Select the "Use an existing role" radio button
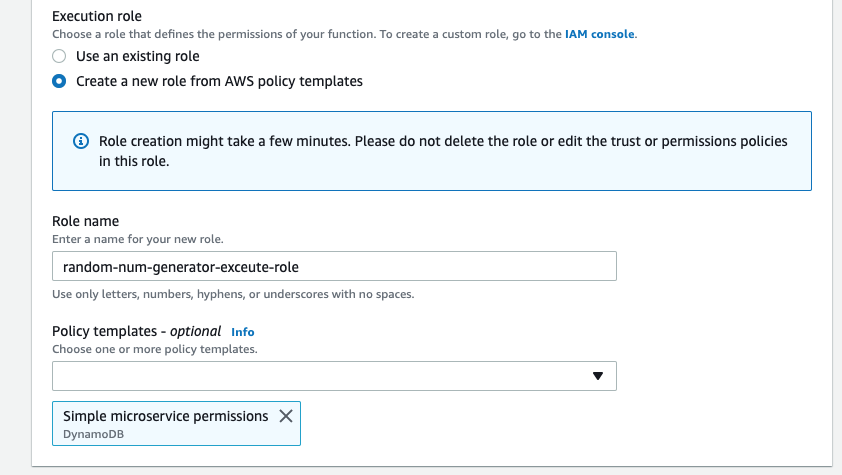842x475 pixels. [x=60, y=56]
